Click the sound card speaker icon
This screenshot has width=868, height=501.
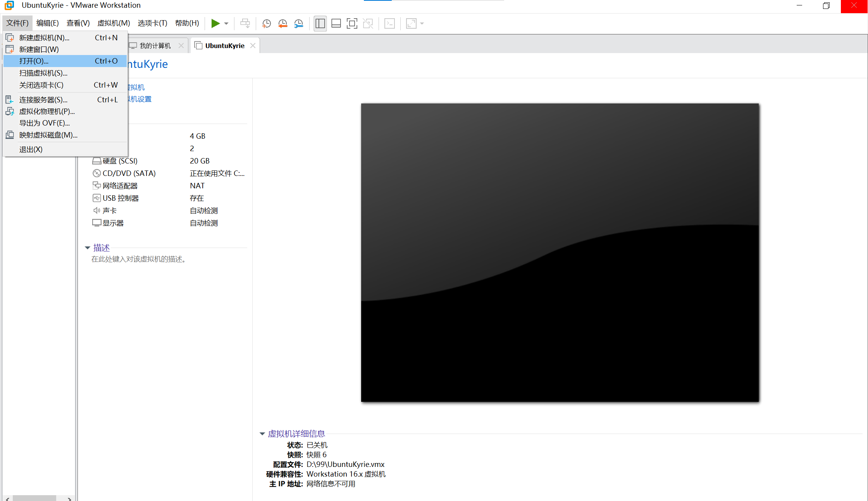pos(96,210)
